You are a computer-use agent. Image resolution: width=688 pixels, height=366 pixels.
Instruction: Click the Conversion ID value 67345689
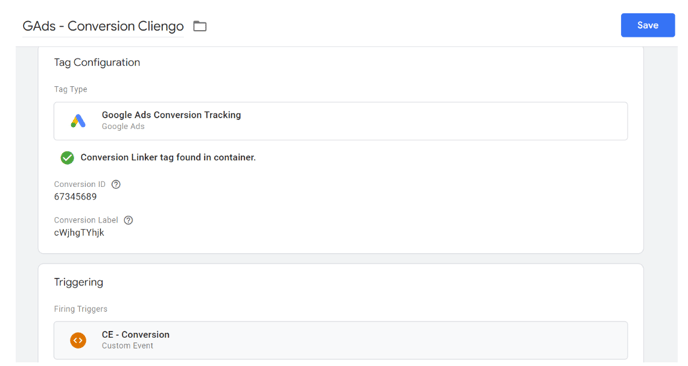(75, 197)
